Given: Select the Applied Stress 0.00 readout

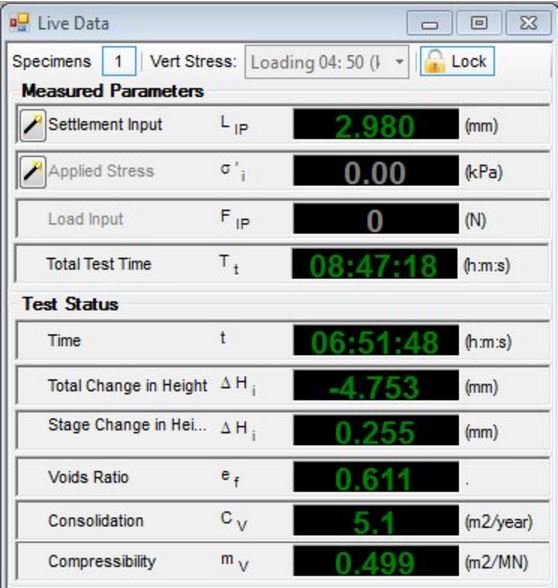Looking at the screenshot, I should point(376,171).
